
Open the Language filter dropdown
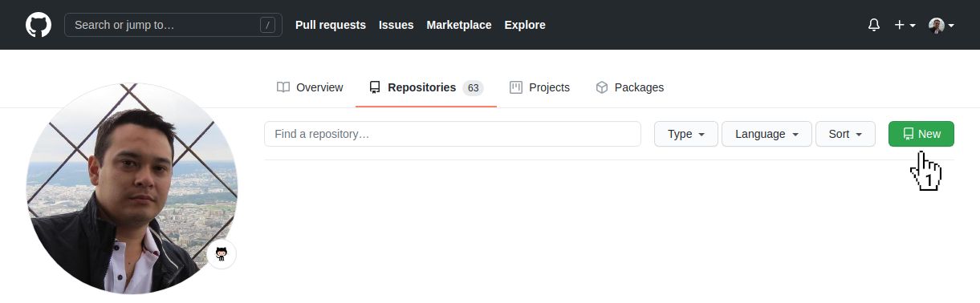pos(767,134)
